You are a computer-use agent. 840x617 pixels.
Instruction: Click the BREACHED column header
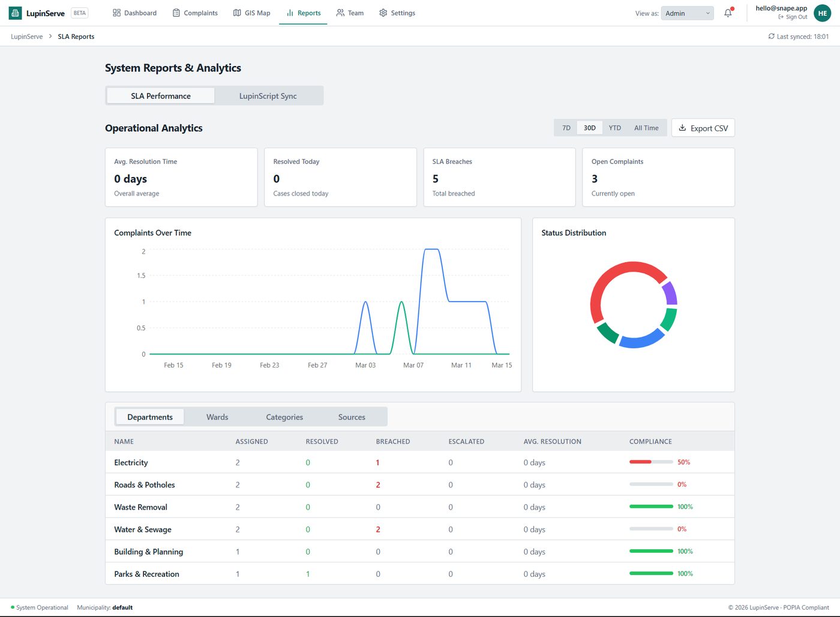[x=393, y=441]
